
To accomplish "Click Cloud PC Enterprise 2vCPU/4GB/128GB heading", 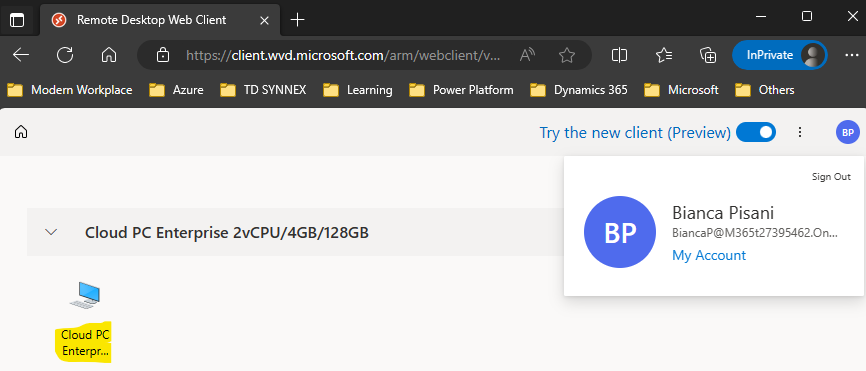I will pos(227,233).
